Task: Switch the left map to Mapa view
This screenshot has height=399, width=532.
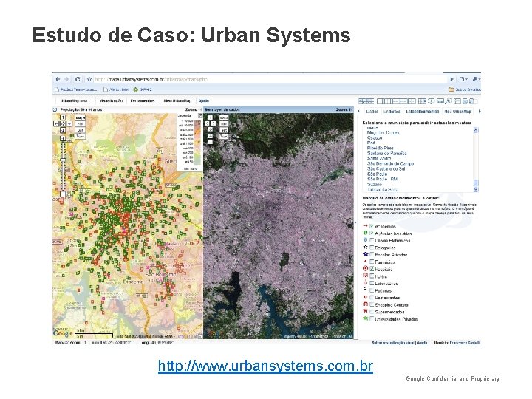Action: (x=81, y=117)
